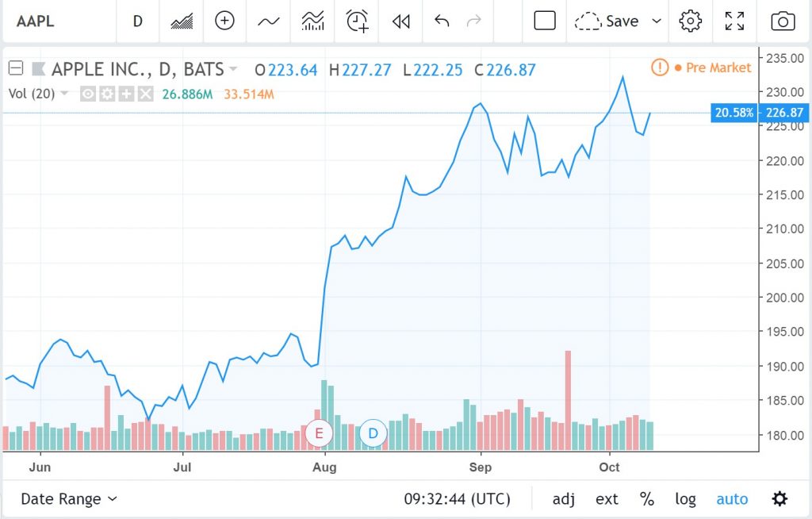Take a snapshot with the camera icon
The height and width of the screenshot is (519, 812).
783,21
